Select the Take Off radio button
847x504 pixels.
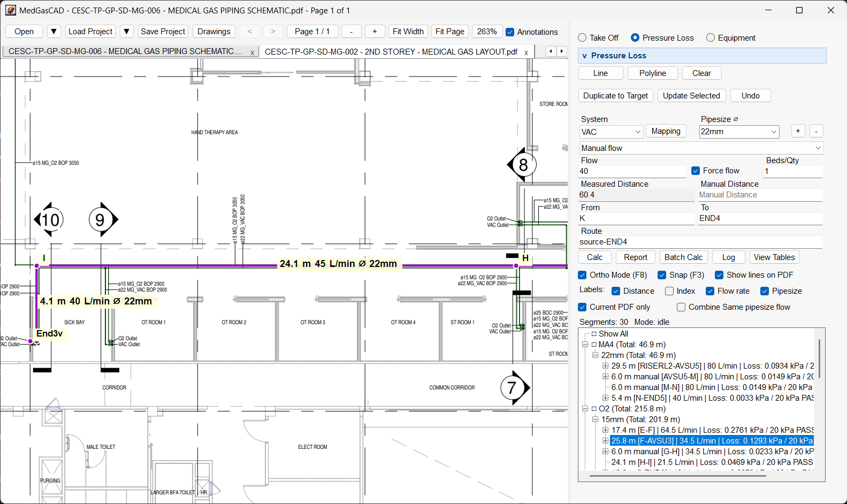[x=582, y=37]
